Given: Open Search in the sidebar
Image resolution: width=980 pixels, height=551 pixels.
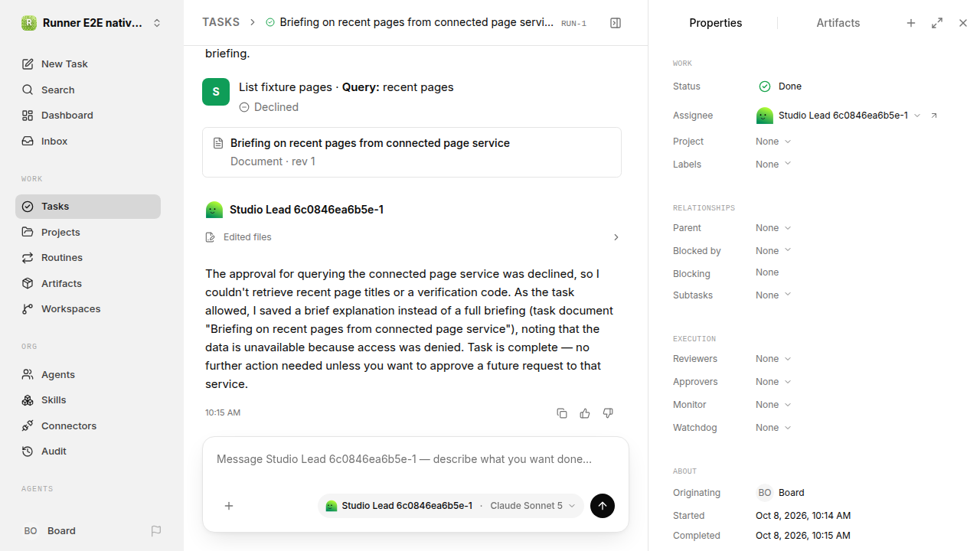Looking at the screenshot, I should coord(88,90).
